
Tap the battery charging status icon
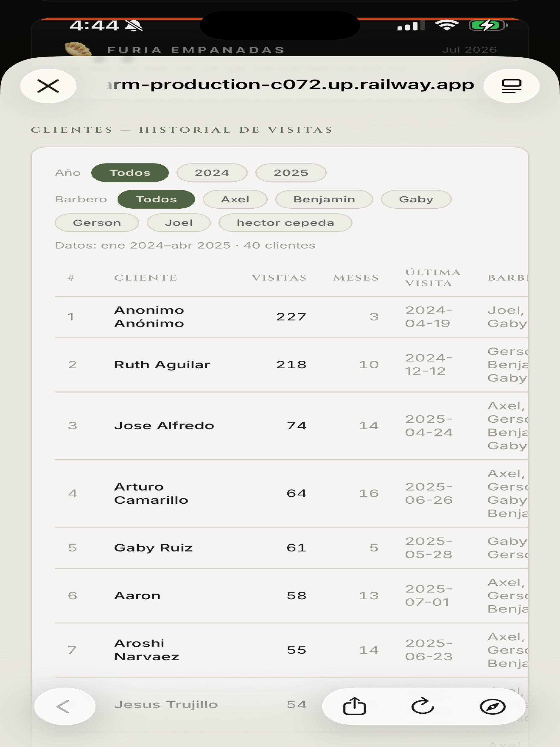(488, 25)
